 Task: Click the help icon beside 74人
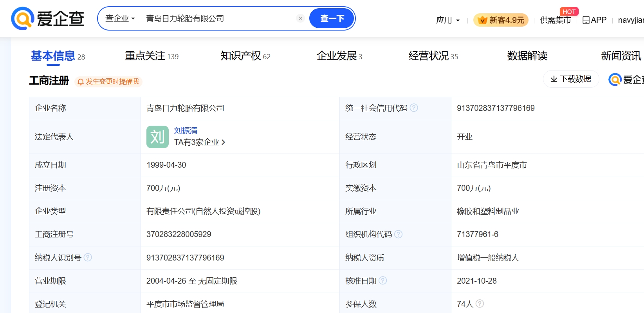pyautogui.click(x=480, y=304)
